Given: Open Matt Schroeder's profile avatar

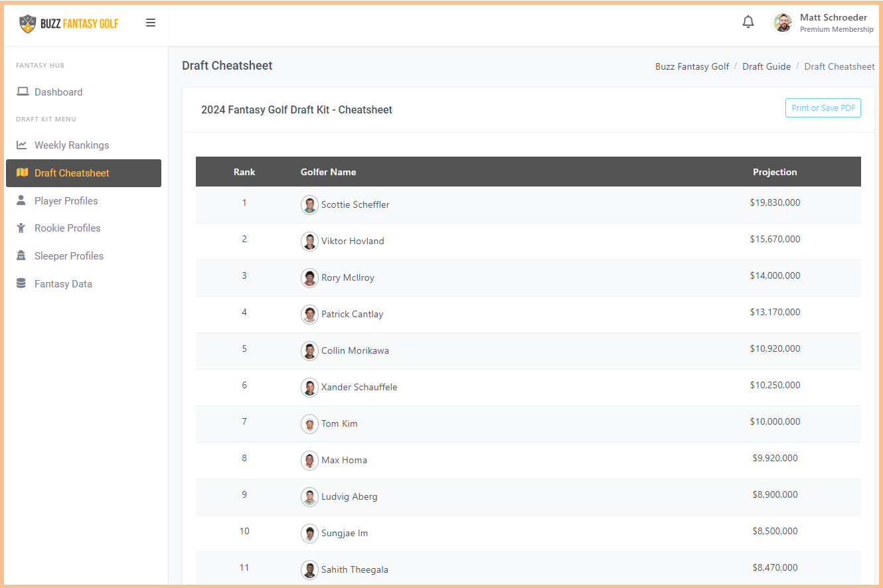Looking at the screenshot, I should (782, 23).
